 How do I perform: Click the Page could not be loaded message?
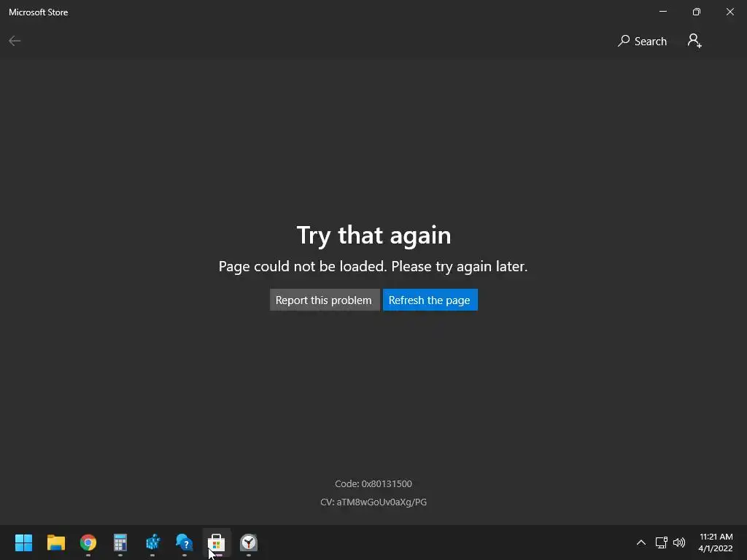point(373,266)
